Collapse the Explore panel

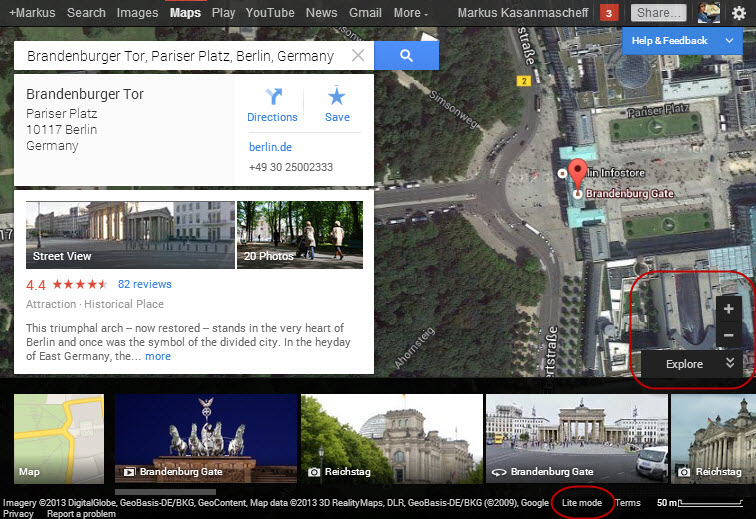point(730,364)
